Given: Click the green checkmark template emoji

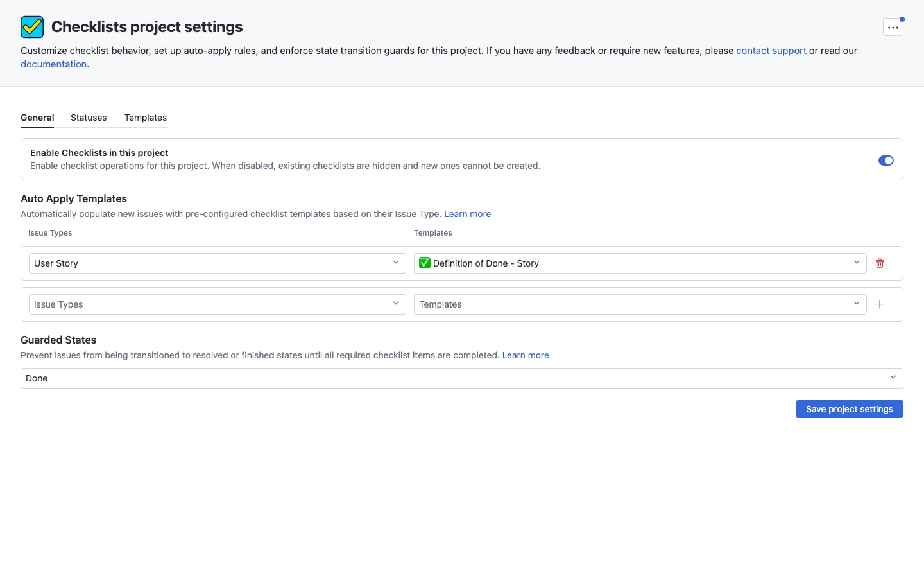Looking at the screenshot, I should (425, 263).
